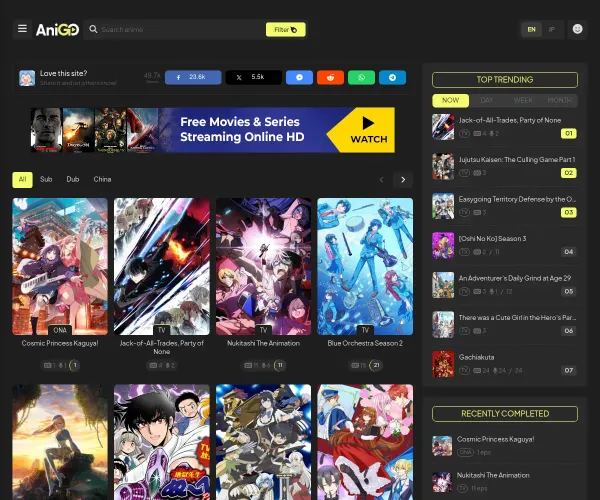
Task: Share on X 5.5k button
Action: (x=253, y=77)
